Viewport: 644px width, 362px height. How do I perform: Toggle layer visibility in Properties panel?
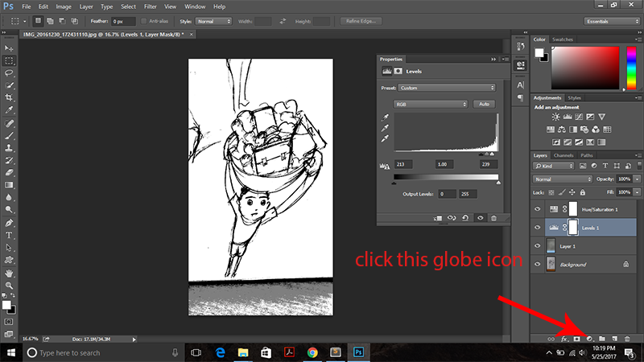(x=480, y=218)
